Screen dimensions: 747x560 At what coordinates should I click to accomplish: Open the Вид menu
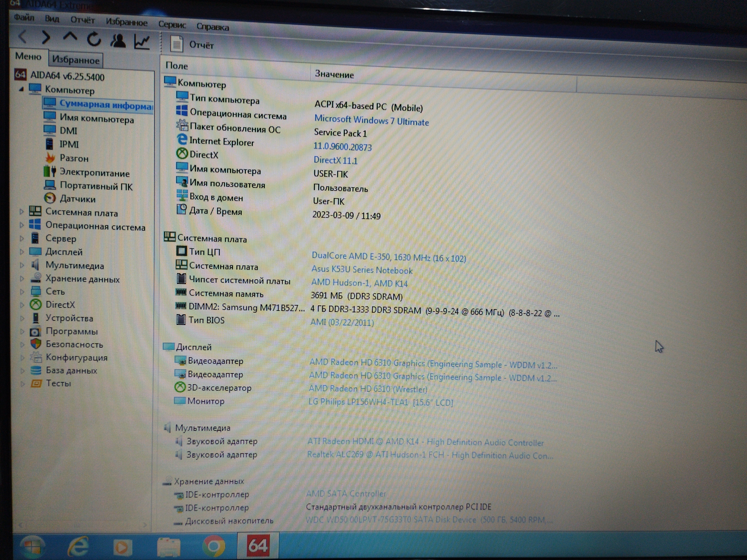[52, 19]
